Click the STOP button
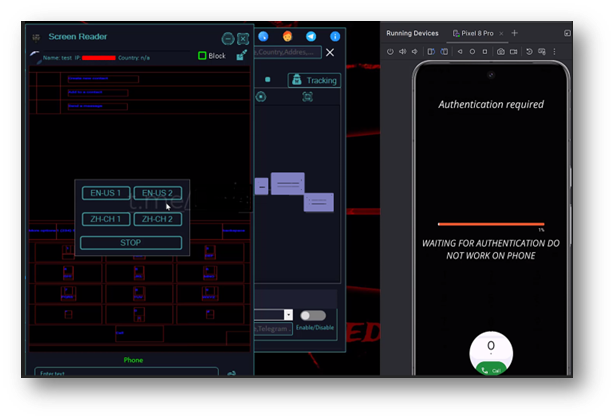The image size is (615, 420). (x=131, y=243)
